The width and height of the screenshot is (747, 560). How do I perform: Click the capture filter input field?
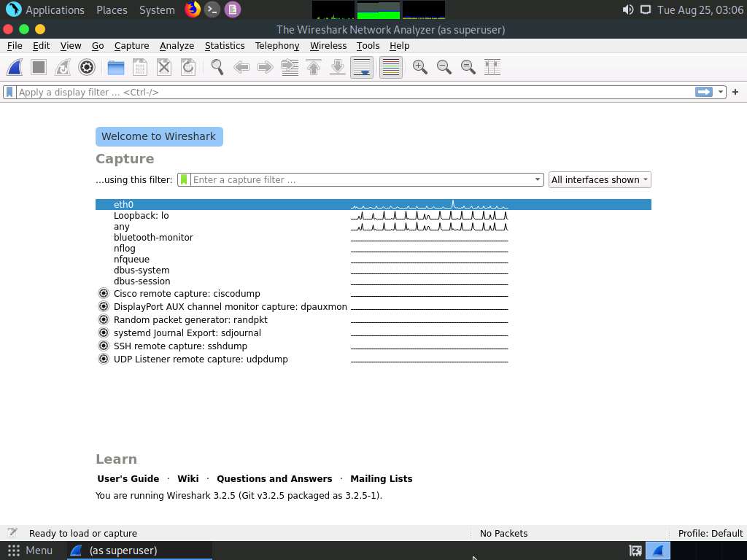pos(361,179)
